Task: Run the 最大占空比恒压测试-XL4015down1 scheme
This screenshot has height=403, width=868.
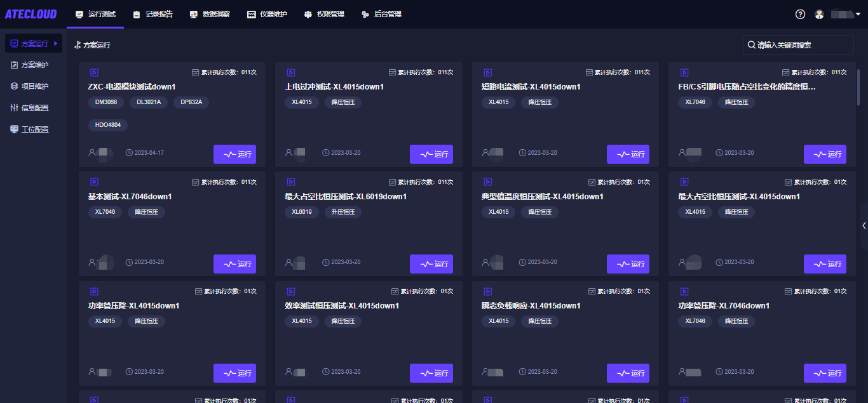Action: click(825, 264)
